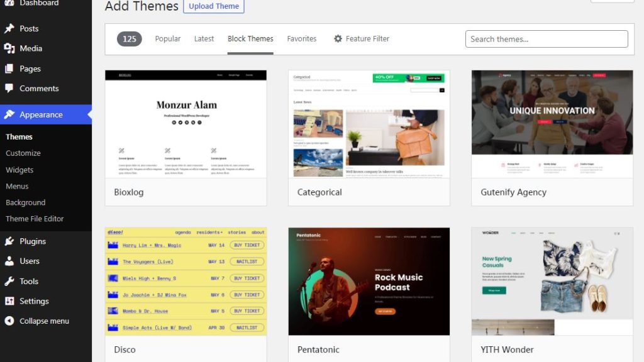Switch to the Latest tab
Viewport: 644px width, 362px height.
(x=204, y=38)
